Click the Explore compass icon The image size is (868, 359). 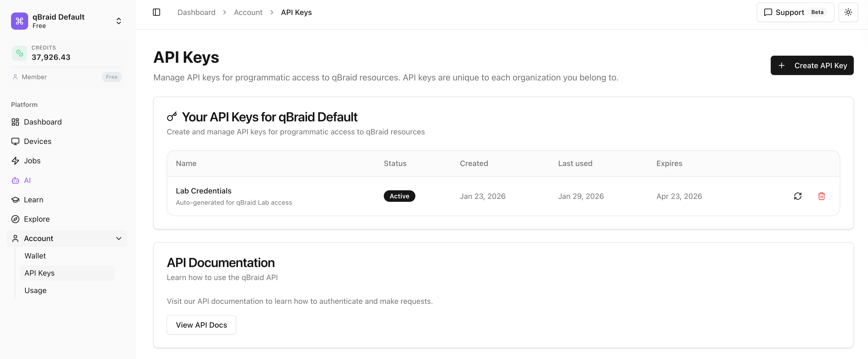click(x=15, y=219)
